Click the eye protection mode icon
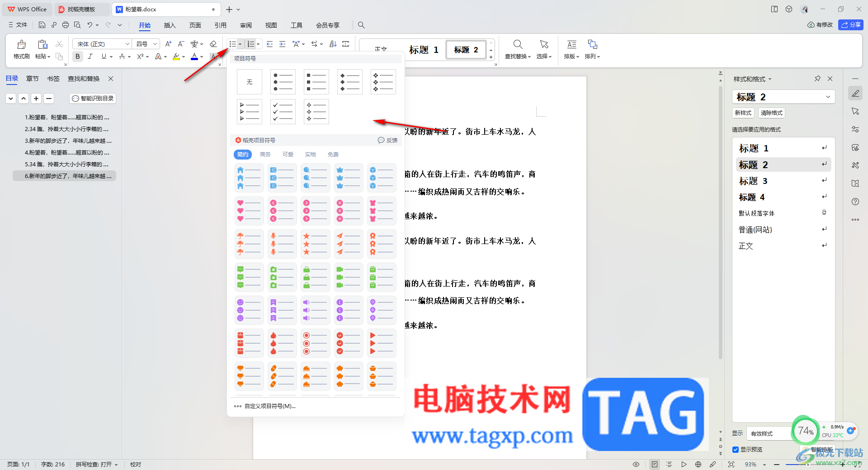The height and width of the screenshot is (470, 868). [x=636, y=465]
